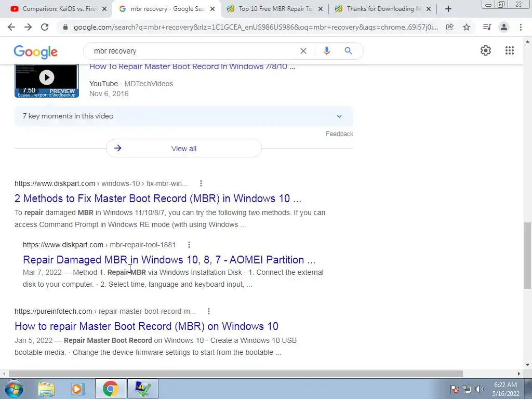Click the horizontal scrollbar thumb
This screenshot has width=532, height=399.
pos(235,374)
